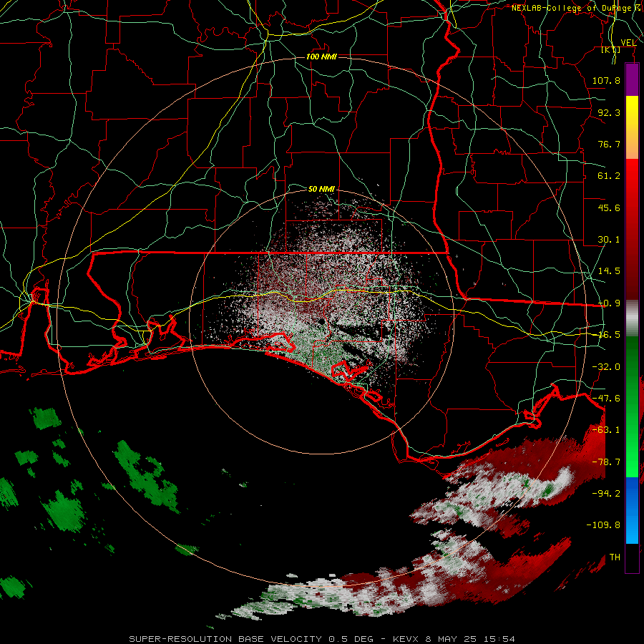
Task: Click the Super-Resolution Base Velocity caption
Action: [322, 639]
